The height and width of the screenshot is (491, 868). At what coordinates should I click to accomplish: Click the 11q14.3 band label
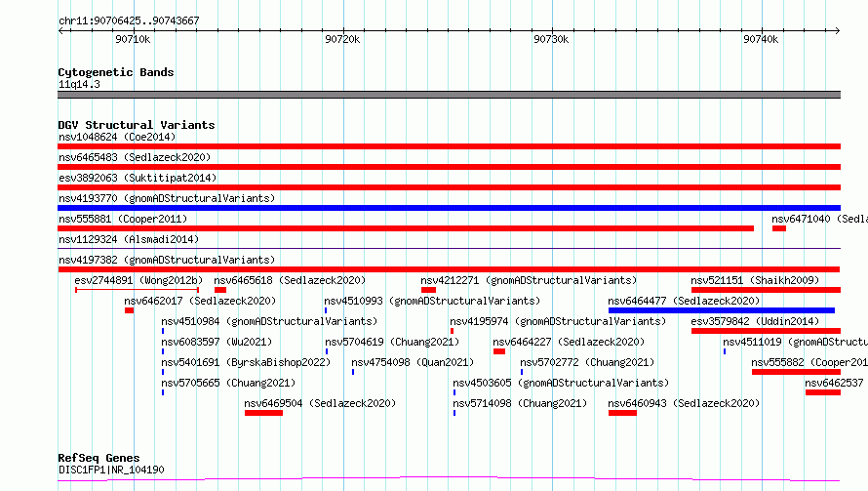click(x=79, y=84)
